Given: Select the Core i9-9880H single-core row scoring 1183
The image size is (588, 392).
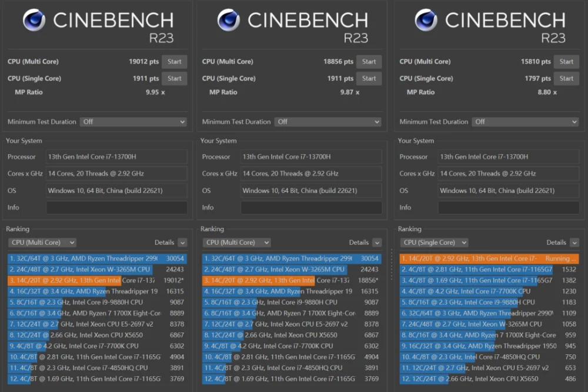Looking at the screenshot, I should (489, 303).
